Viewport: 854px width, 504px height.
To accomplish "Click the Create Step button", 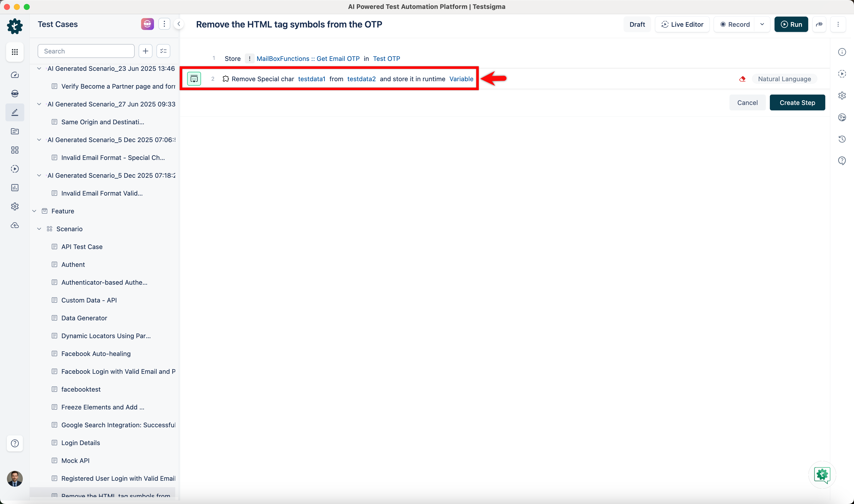I will [797, 102].
